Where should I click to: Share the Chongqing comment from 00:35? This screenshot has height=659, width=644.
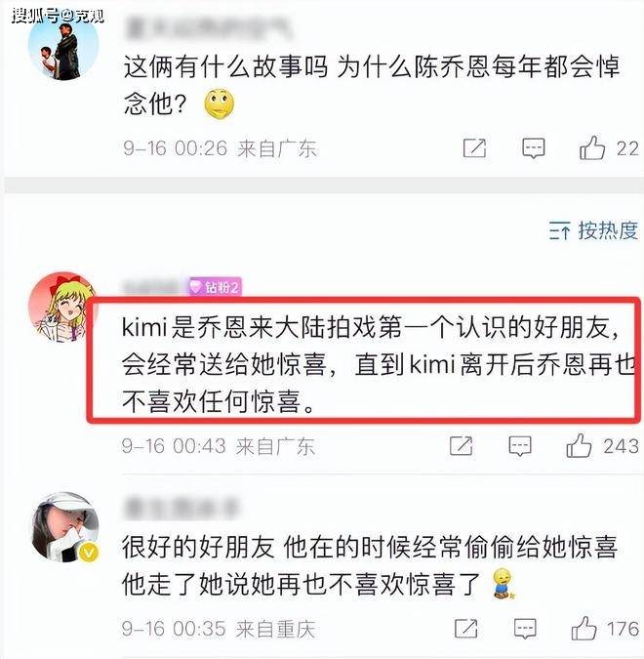(465, 629)
